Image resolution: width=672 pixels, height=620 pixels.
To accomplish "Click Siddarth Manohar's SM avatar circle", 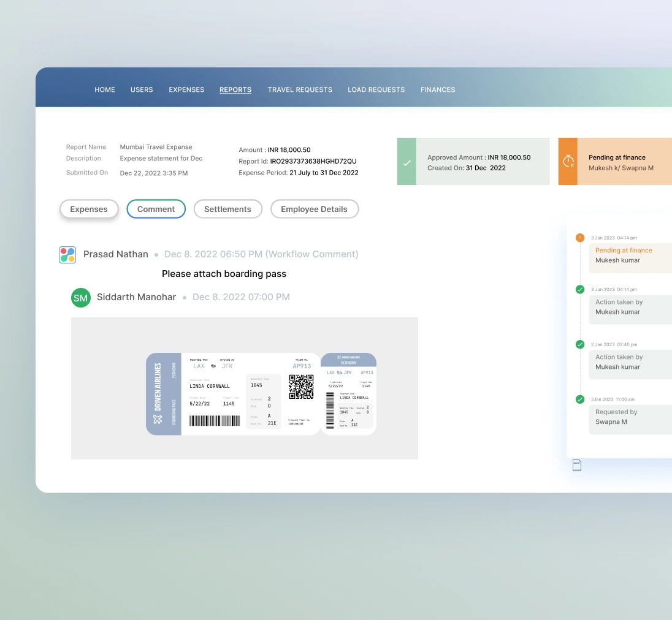I will pyautogui.click(x=80, y=298).
